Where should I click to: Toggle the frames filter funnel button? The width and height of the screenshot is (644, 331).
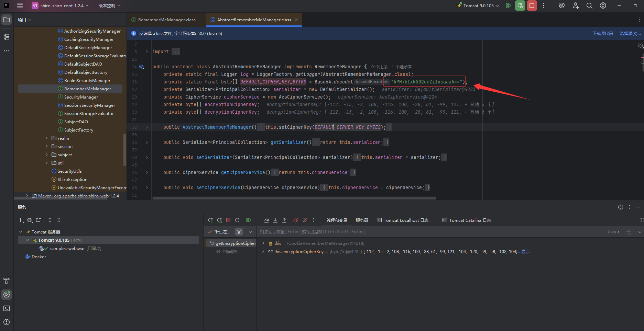(239, 232)
